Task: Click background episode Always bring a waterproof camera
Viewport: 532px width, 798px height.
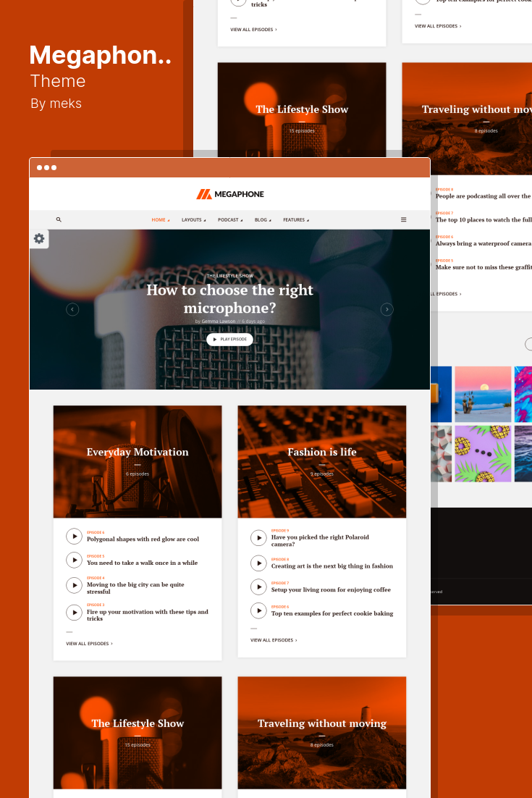Action: pos(484,243)
